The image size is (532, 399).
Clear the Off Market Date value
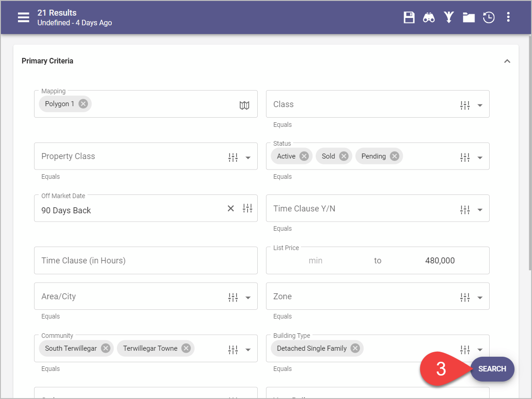point(231,208)
